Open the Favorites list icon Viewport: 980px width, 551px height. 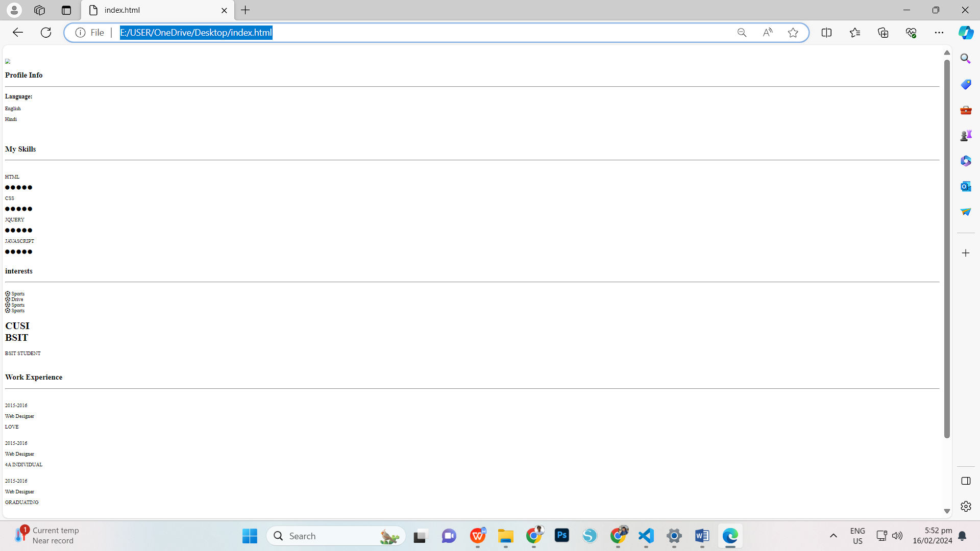[855, 33]
